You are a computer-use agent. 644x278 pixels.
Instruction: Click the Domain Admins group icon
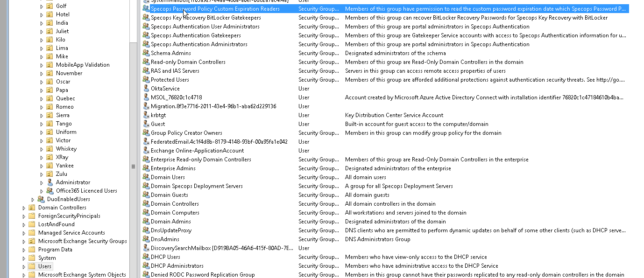[x=146, y=222]
